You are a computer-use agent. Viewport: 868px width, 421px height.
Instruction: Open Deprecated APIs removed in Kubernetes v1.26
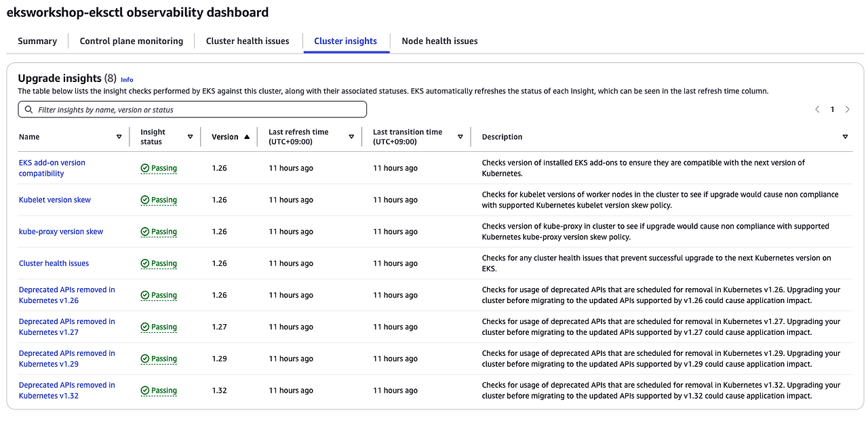point(67,295)
